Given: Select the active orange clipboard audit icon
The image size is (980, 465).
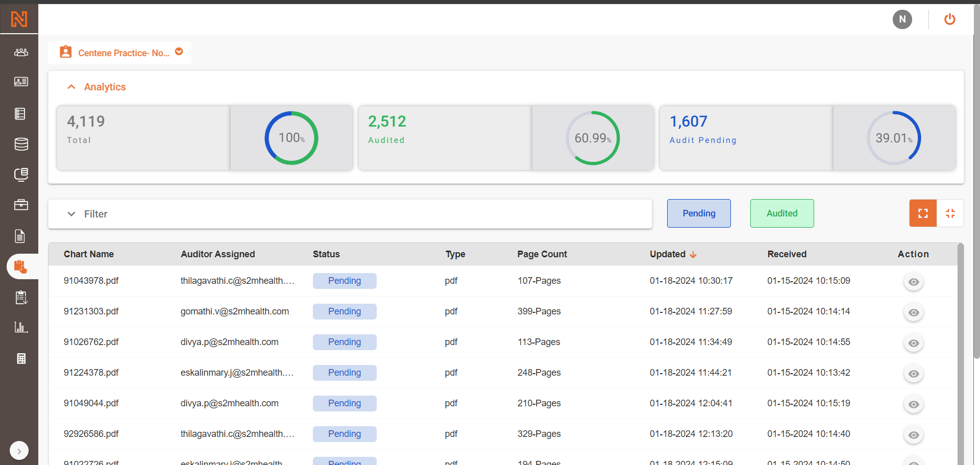Looking at the screenshot, I should (20, 266).
